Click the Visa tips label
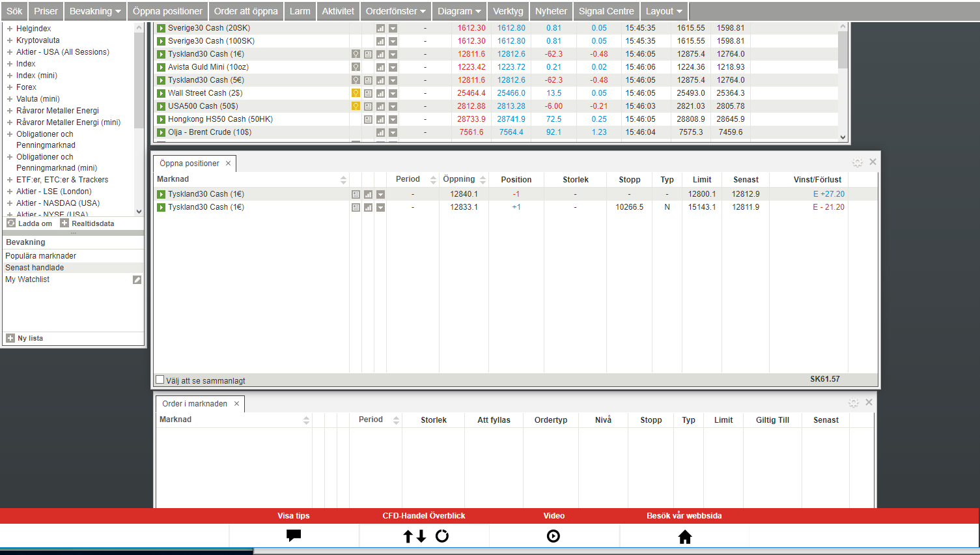This screenshot has width=980, height=555. [x=293, y=516]
